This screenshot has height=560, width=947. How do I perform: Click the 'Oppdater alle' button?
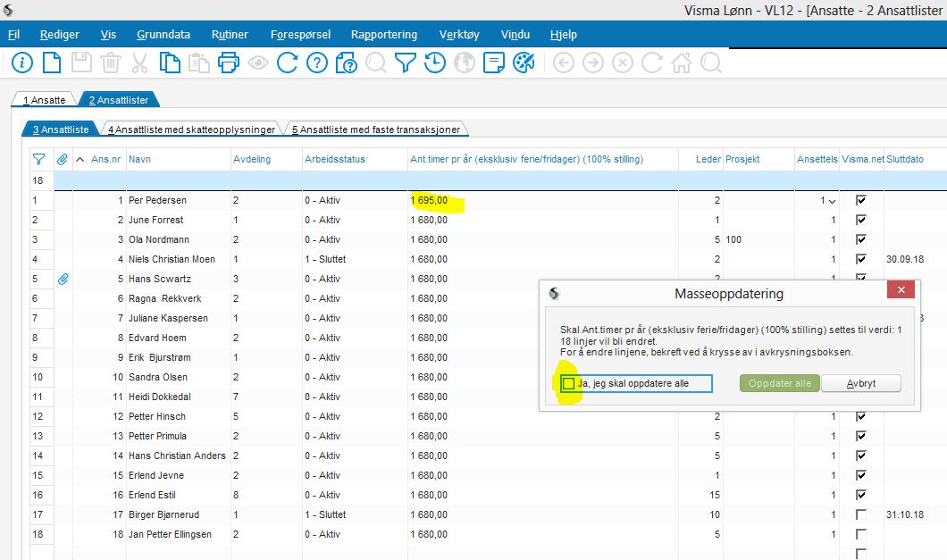(x=779, y=383)
